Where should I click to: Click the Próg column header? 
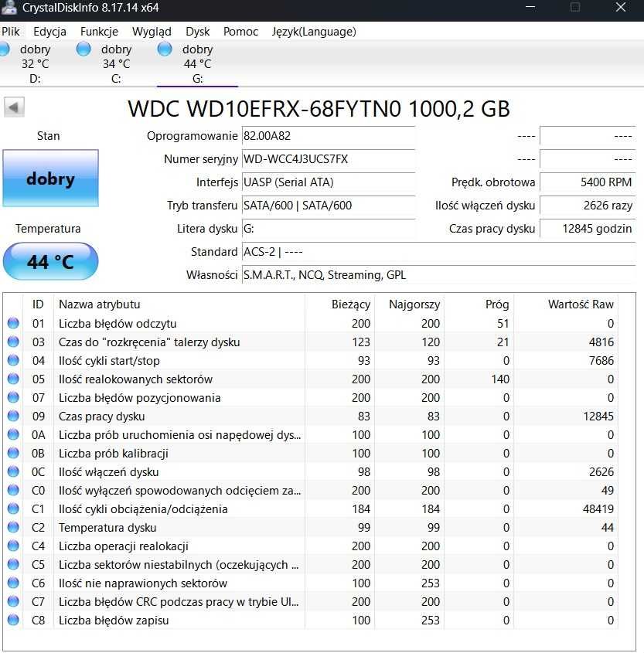[479, 304]
